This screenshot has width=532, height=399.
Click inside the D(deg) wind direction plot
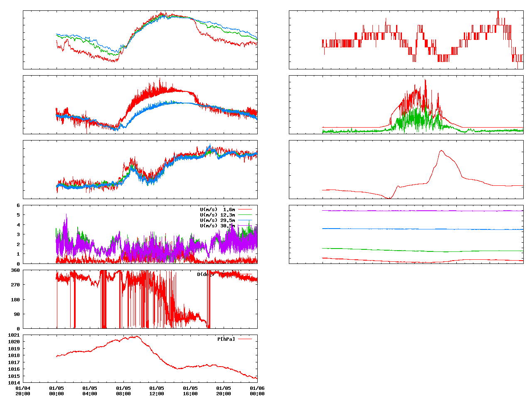(x=140, y=299)
